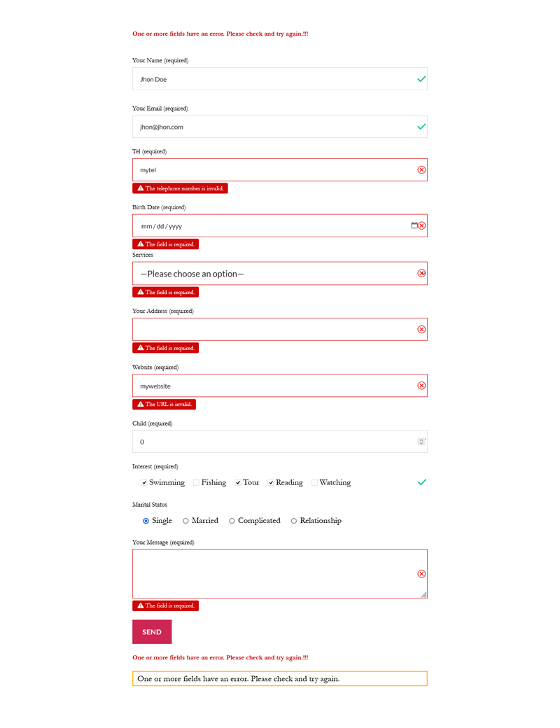
Task: Click the red error icon in Your Message box
Action: [x=421, y=574]
